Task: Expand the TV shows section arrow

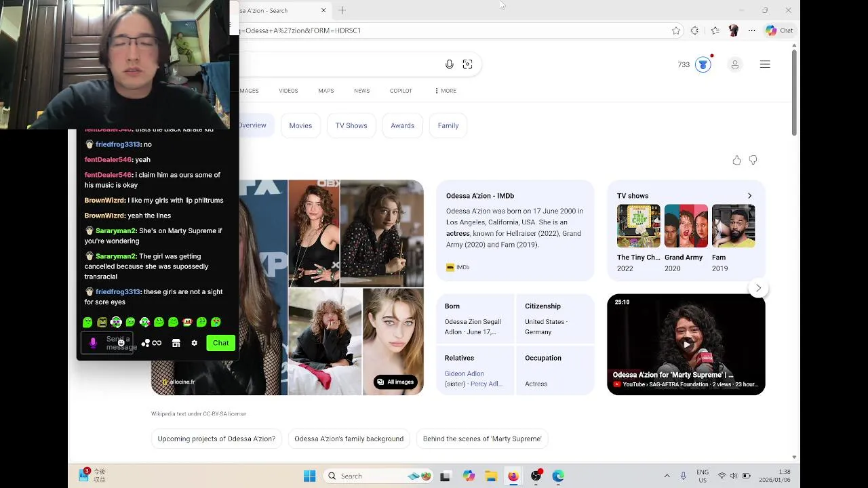Action: coord(749,196)
